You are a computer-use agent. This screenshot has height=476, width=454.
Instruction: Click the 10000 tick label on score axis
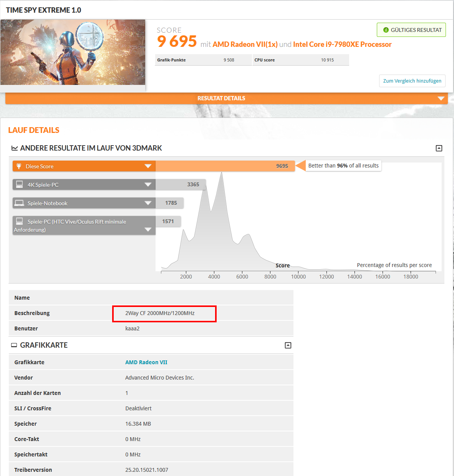pyautogui.click(x=298, y=277)
